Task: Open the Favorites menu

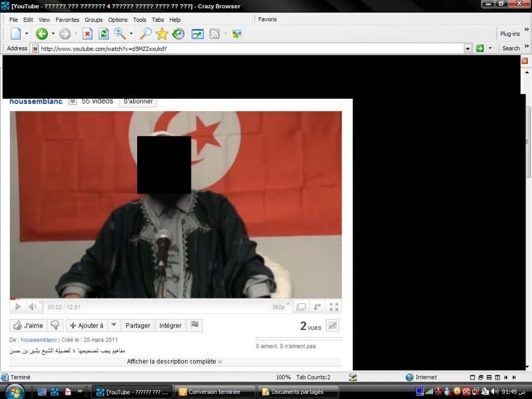Action: pyautogui.click(x=67, y=20)
